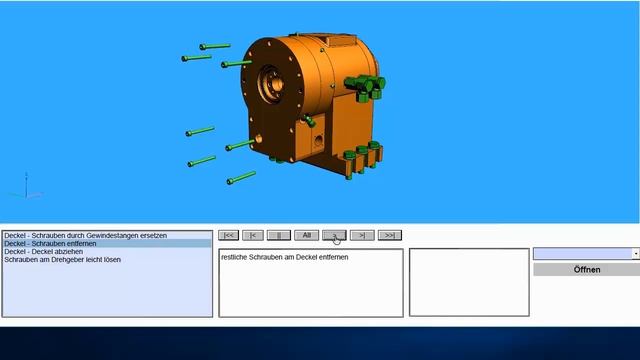Jump to the last step with >>| button
The height and width of the screenshot is (360, 640).
(x=390, y=236)
